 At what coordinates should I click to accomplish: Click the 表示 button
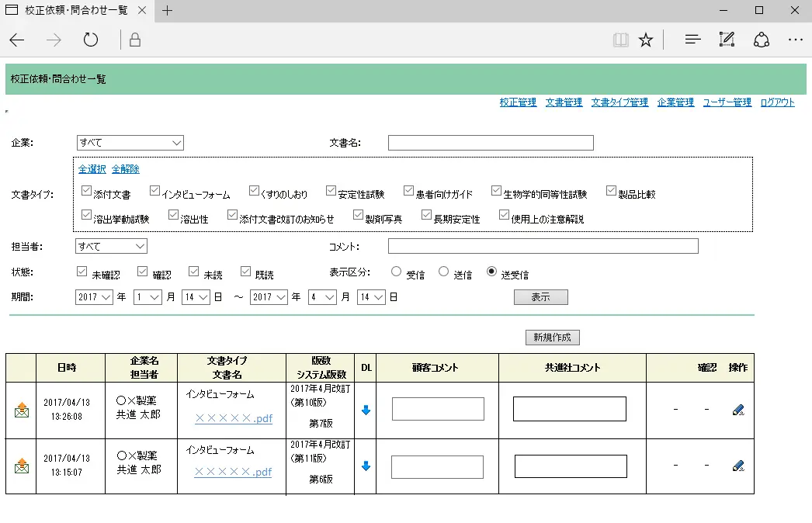click(540, 296)
